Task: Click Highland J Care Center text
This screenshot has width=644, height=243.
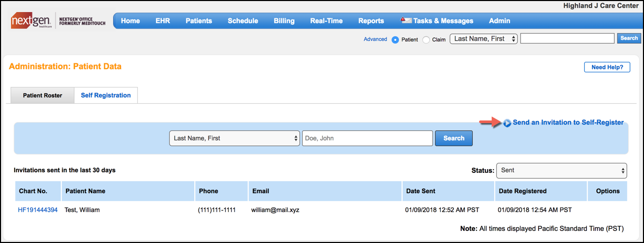Action: [x=601, y=6]
